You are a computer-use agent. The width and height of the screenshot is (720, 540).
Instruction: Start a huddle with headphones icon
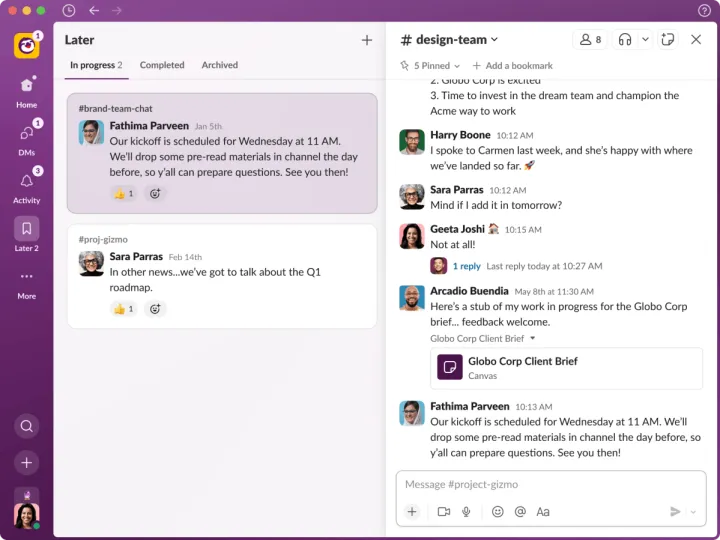(625, 40)
